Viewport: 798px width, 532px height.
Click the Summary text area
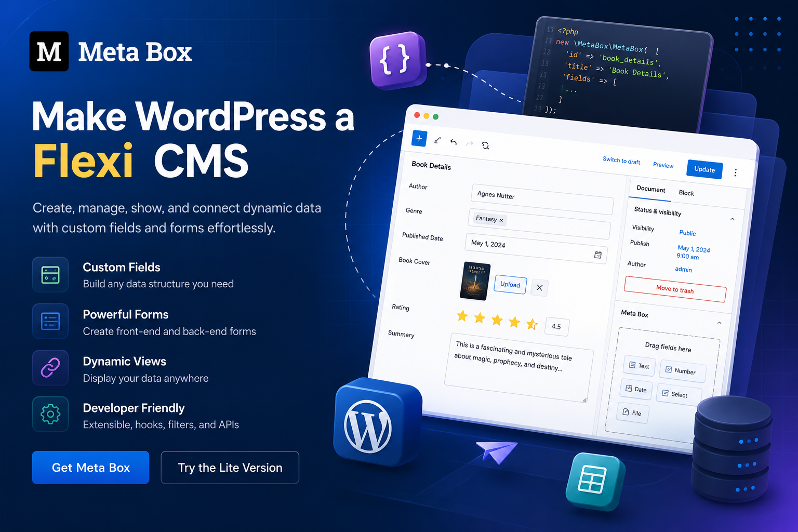coord(518,367)
